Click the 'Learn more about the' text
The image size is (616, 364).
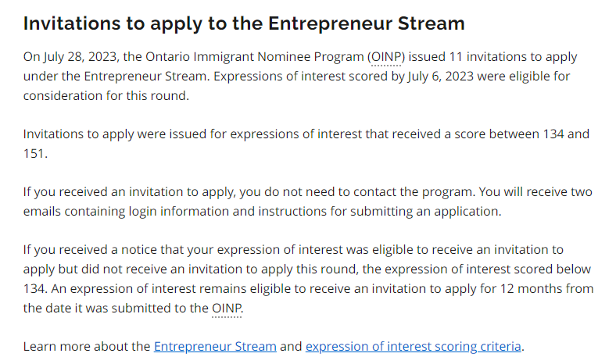pyautogui.click(x=87, y=346)
